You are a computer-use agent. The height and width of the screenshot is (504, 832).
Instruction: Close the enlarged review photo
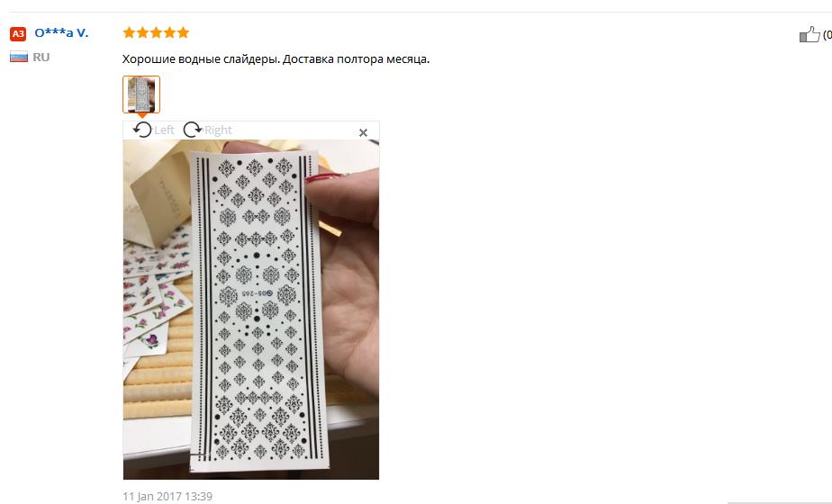point(363,132)
